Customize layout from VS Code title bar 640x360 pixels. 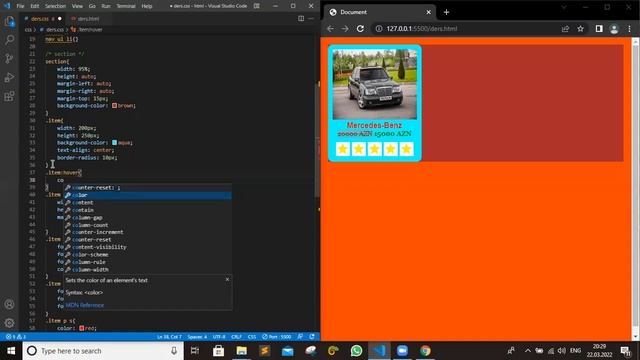[x=257, y=6]
